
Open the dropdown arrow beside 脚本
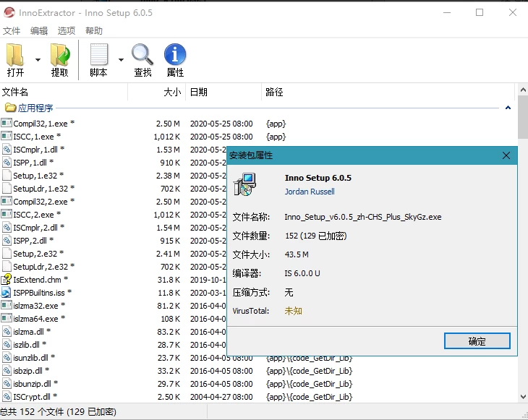[121, 60]
